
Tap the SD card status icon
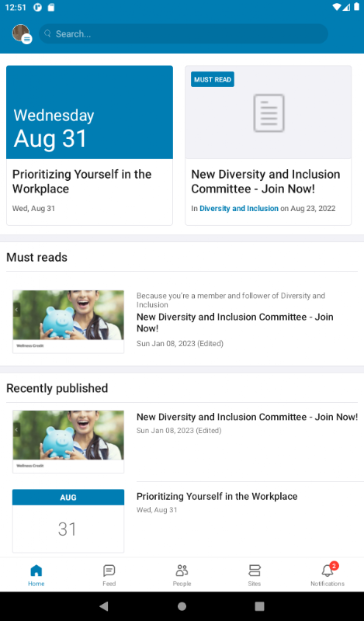click(50, 8)
